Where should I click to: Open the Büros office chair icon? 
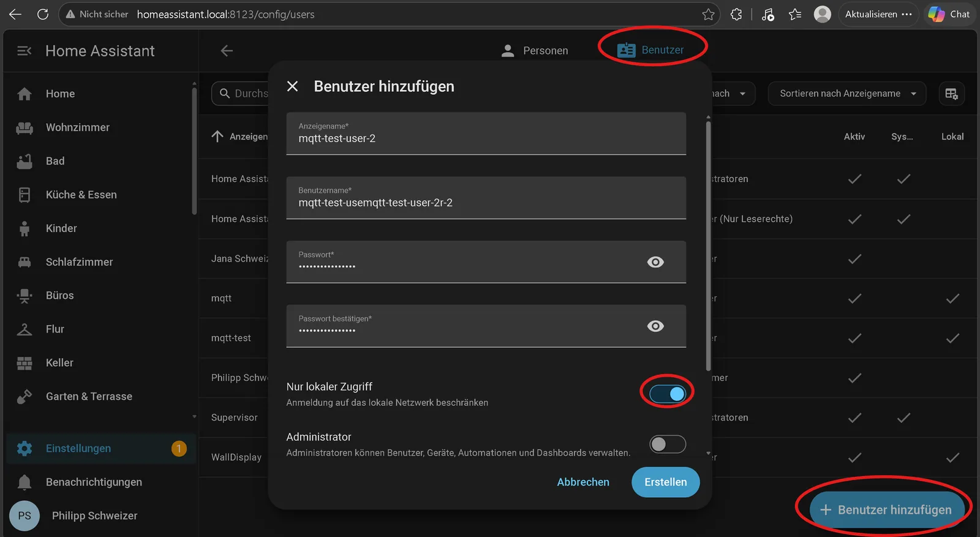click(x=24, y=296)
